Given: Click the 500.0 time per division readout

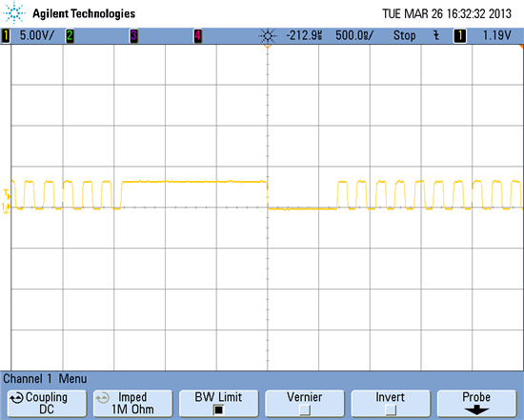Looking at the screenshot, I should pyautogui.click(x=354, y=35).
